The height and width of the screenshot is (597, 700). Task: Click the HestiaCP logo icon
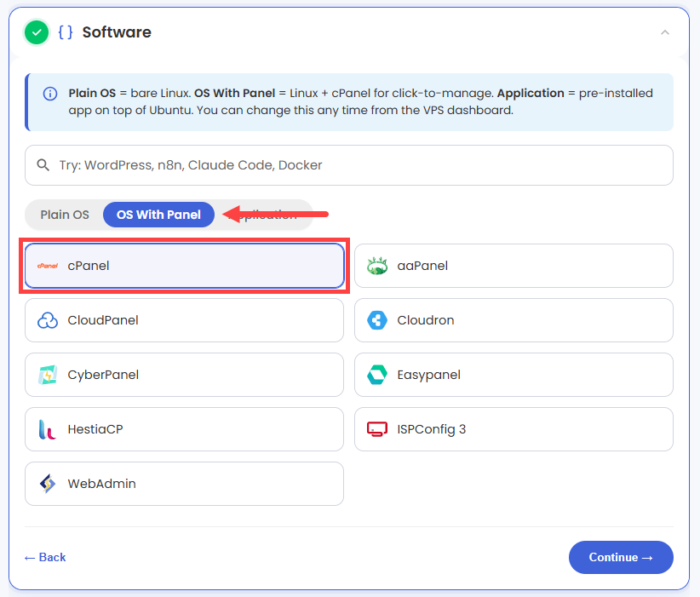47,429
